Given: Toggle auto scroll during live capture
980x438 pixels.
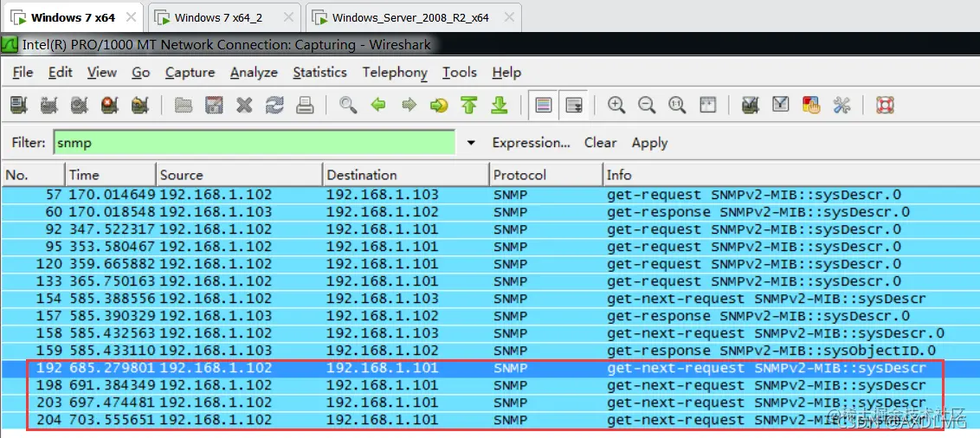Looking at the screenshot, I should pos(574,105).
